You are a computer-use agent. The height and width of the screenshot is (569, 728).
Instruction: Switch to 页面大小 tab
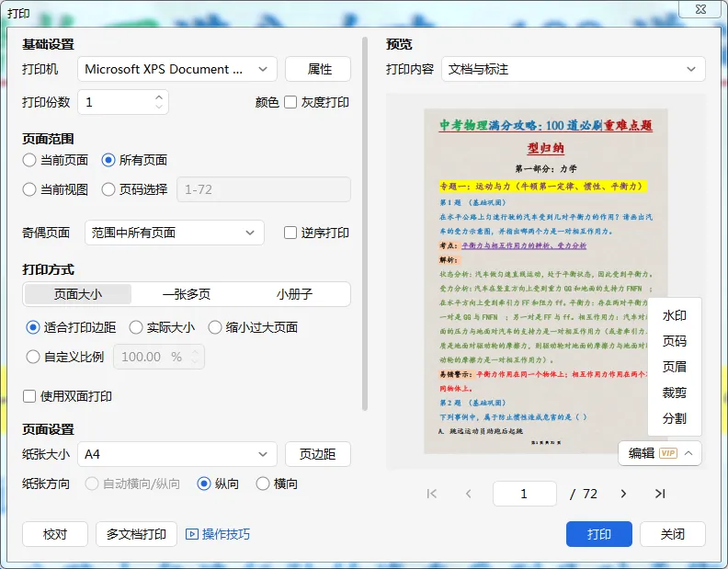pyautogui.click(x=78, y=294)
